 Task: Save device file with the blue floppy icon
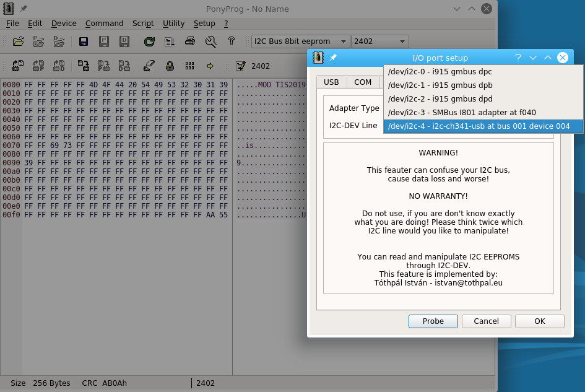pyautogui.click(x=84, y=41)
